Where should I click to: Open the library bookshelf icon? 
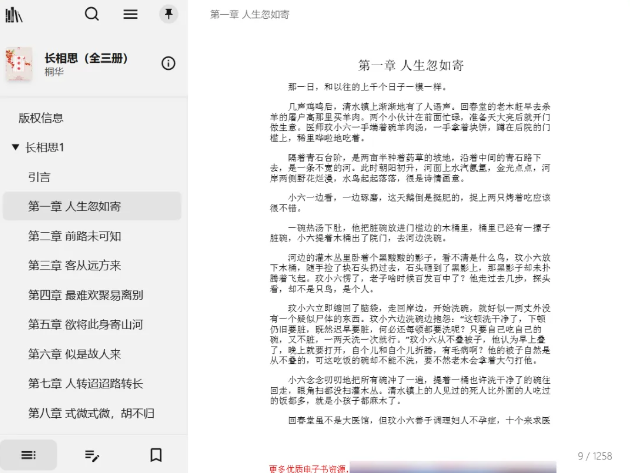[14, 14]
